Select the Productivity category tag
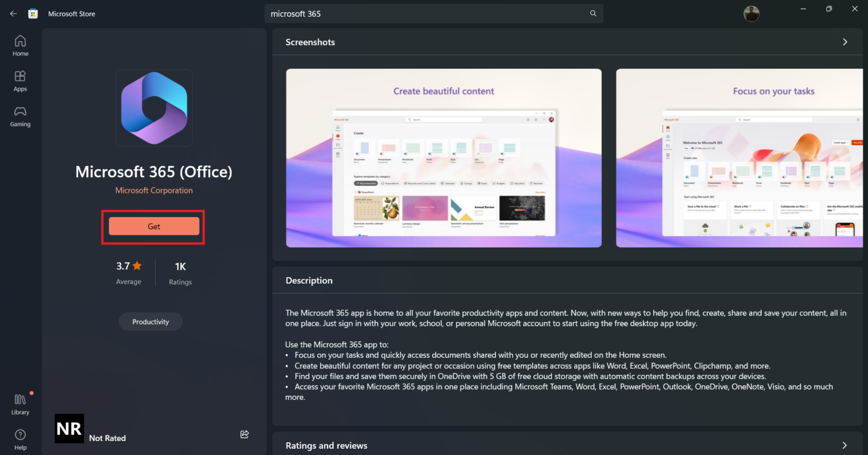The image size is (868, 455). click(x=150, y=322)
